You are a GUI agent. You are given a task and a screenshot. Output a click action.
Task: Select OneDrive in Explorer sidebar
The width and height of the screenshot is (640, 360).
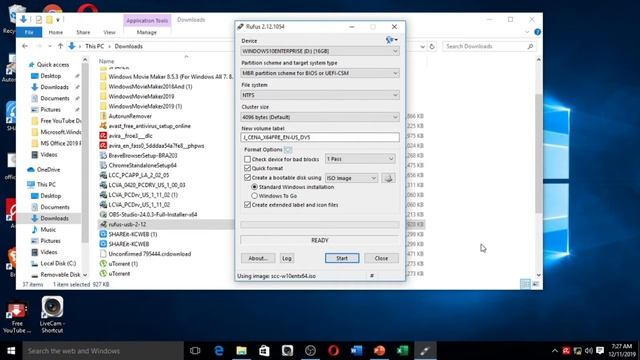pos(48,169)
